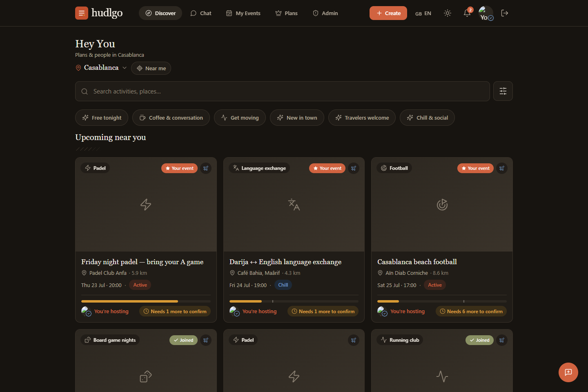This screenshot has height=392, width=588.
Task: Pin the Running club card
Action: (502, 340)
